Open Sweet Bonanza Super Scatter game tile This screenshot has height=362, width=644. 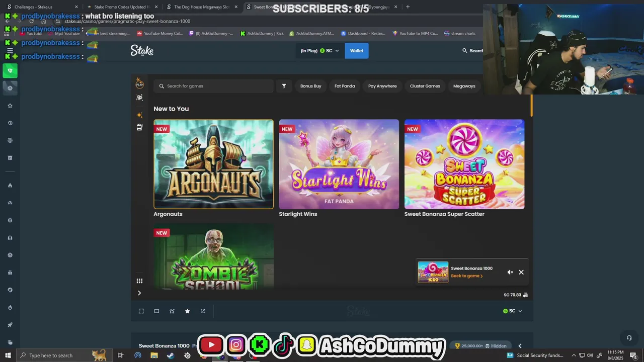tap(464, 164)
